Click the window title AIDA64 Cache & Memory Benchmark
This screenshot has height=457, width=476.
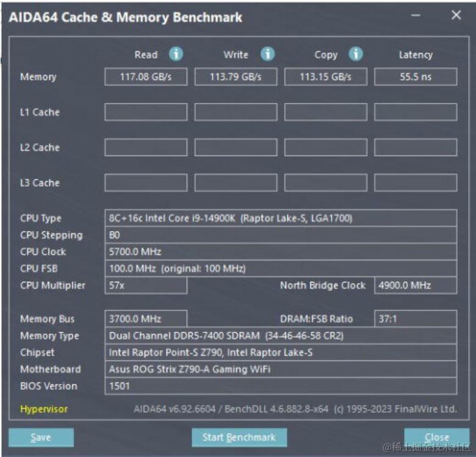[125, 17]
